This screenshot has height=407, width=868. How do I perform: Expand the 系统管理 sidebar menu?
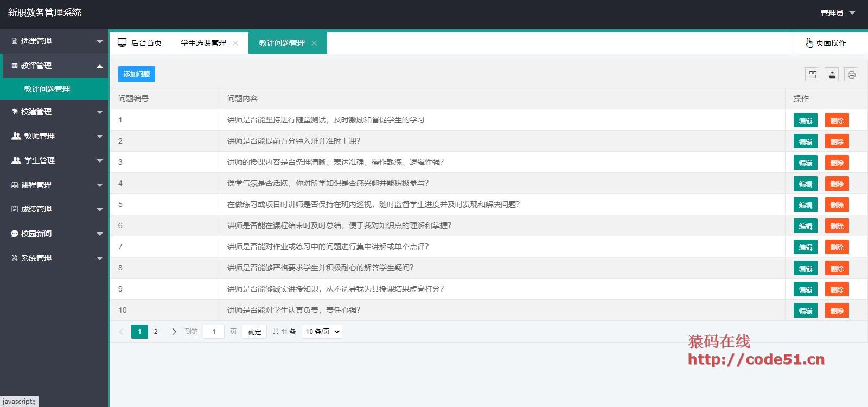[x=54, y=258]
